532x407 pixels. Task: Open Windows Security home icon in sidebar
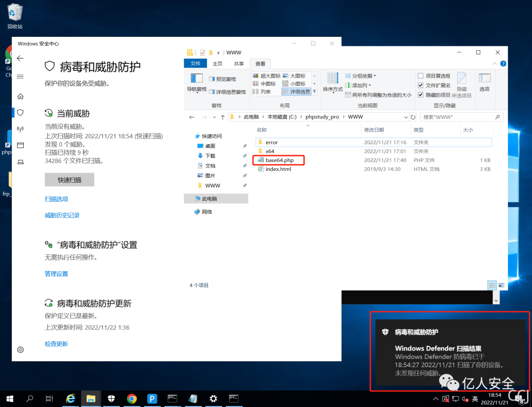(20, 96)
